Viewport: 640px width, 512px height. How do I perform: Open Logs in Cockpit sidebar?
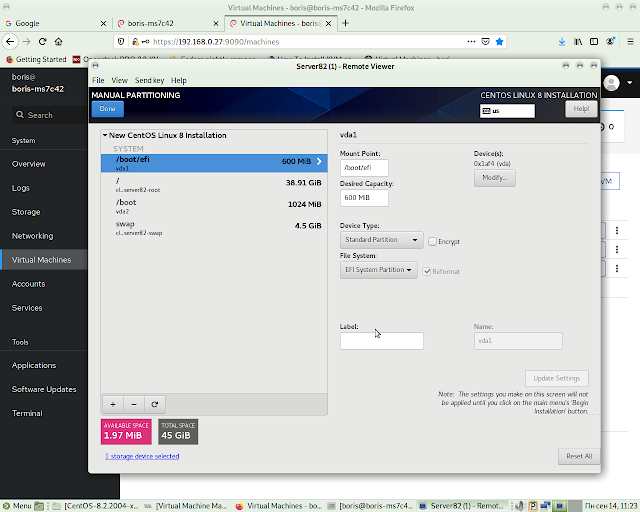[21, 188]
